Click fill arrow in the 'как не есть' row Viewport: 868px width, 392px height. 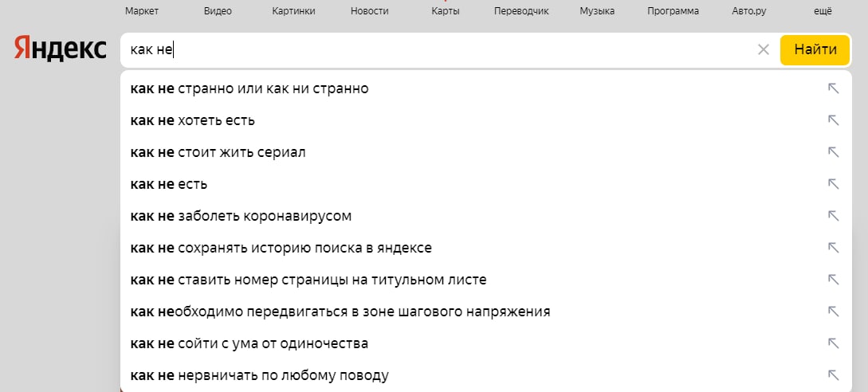coord(833,184)
